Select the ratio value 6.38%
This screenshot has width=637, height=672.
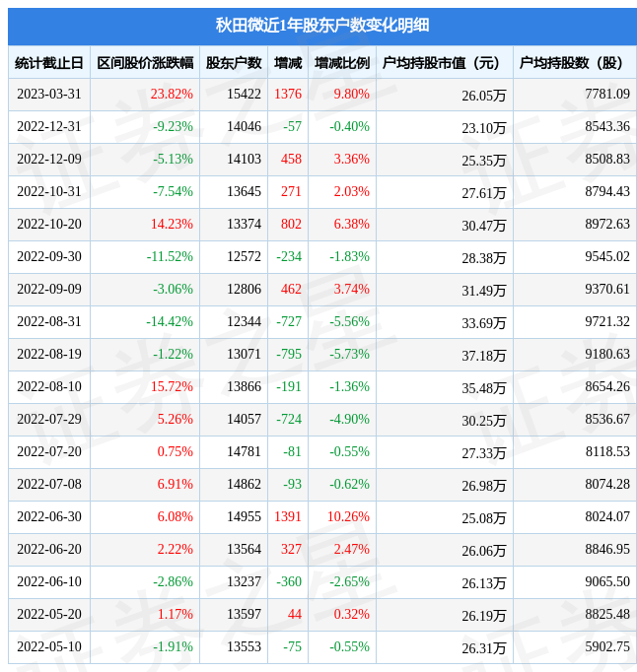pos(352,224)
